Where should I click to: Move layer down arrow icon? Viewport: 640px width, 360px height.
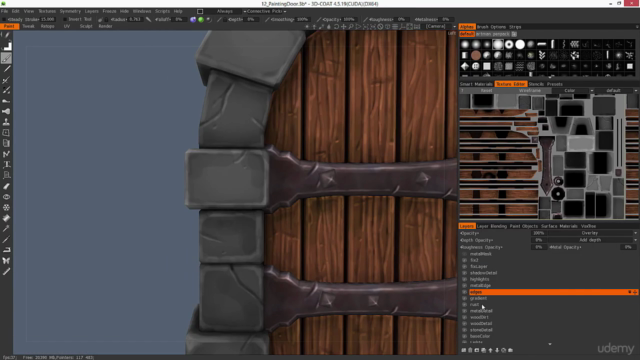pyautogui.click(x=497, y=350)
